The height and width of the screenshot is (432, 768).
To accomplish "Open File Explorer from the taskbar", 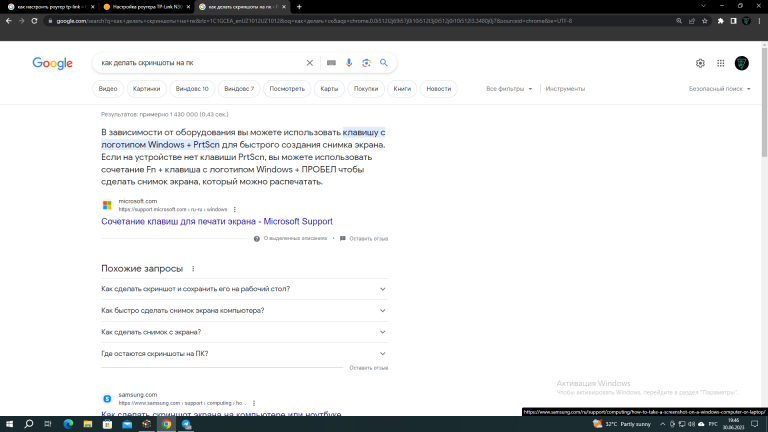I will (88, 424).
